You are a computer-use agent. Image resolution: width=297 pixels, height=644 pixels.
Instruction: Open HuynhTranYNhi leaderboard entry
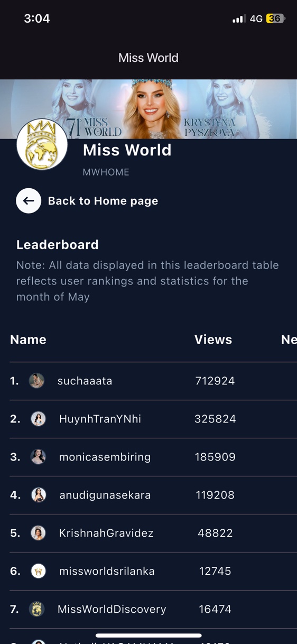click(153, 419)
